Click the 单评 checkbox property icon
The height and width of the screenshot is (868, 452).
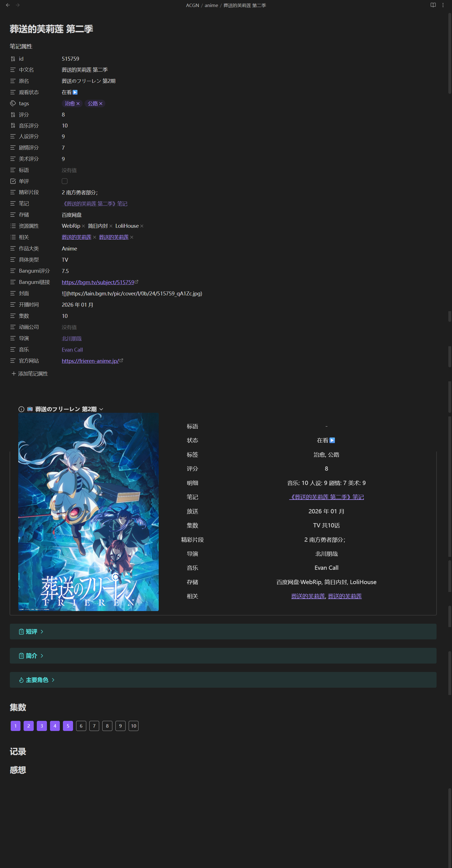click(13, 181)
